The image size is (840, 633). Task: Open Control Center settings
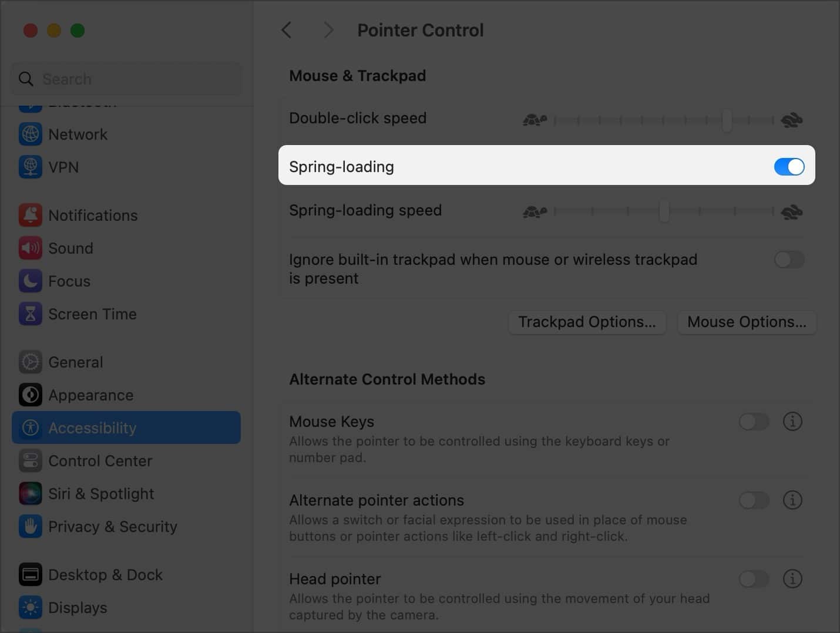[126, 461]
